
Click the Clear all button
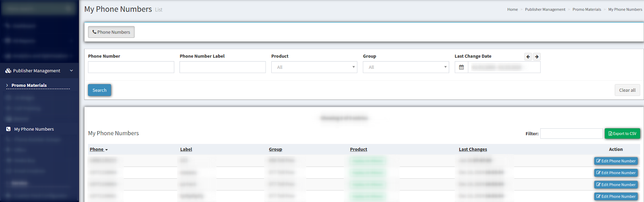pos(627,90)
